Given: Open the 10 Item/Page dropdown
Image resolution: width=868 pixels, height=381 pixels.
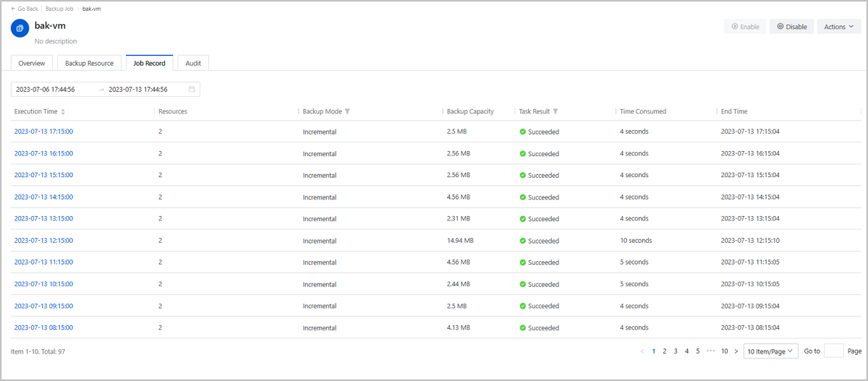Looking at the screenshot, I should (771, 351).
